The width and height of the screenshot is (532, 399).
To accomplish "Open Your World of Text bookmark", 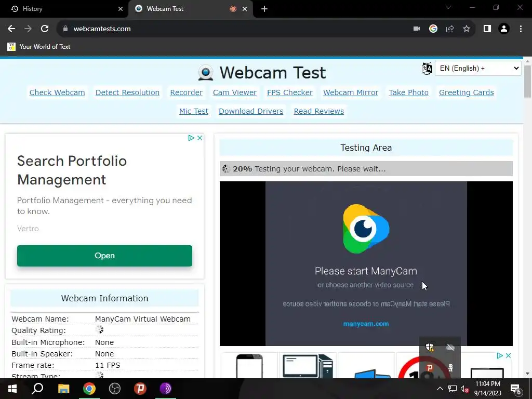I will tap(38, 47).
